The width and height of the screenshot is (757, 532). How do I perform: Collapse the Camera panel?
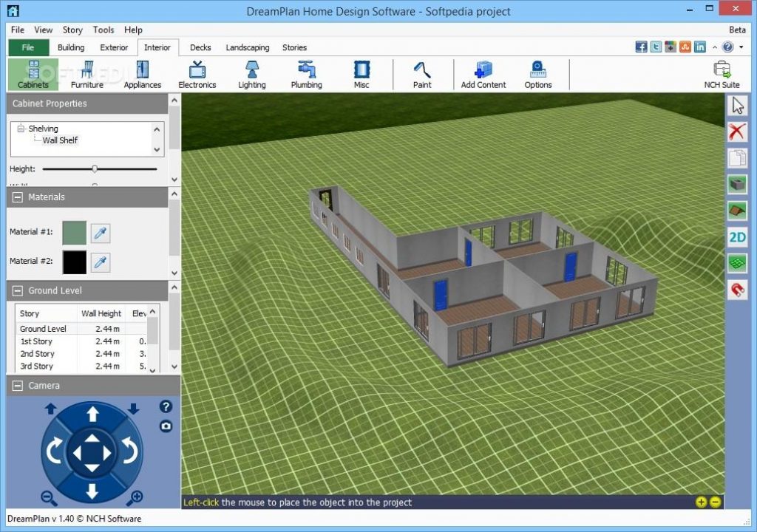point(16,385)
